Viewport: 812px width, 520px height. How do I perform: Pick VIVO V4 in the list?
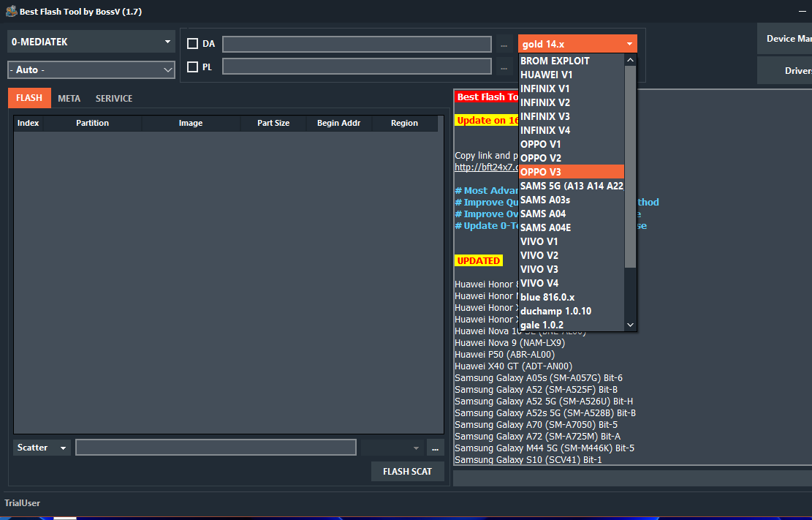point(572,283)
